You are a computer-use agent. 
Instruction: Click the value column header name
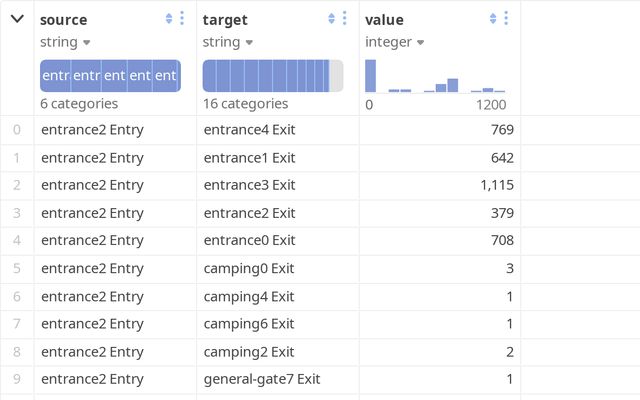click(x=386, y=20)
